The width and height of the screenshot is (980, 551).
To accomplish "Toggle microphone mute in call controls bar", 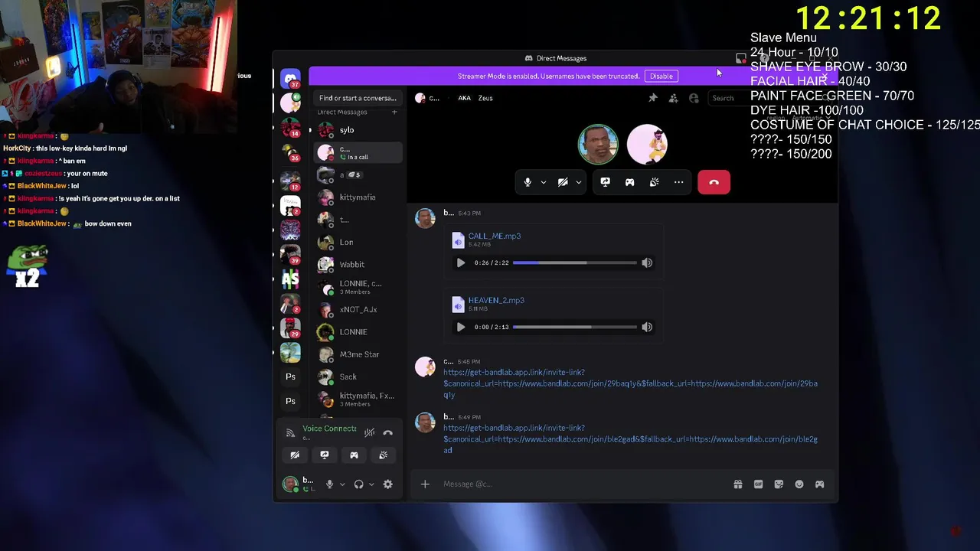I will coord(528,182).
